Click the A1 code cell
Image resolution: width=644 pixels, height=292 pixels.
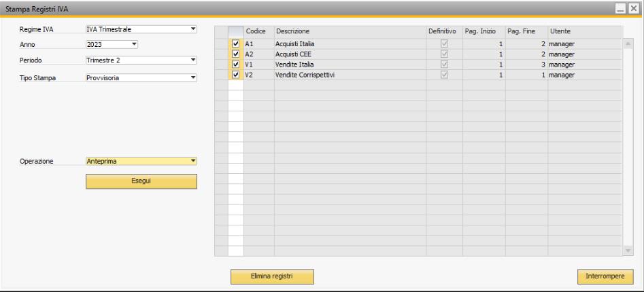258,43
